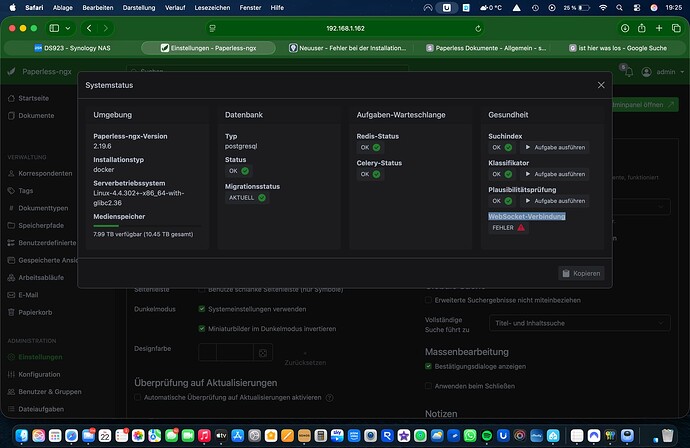Open the Trash in the Dock
This screenshot has height=448, width=690.
coord(668,435)
